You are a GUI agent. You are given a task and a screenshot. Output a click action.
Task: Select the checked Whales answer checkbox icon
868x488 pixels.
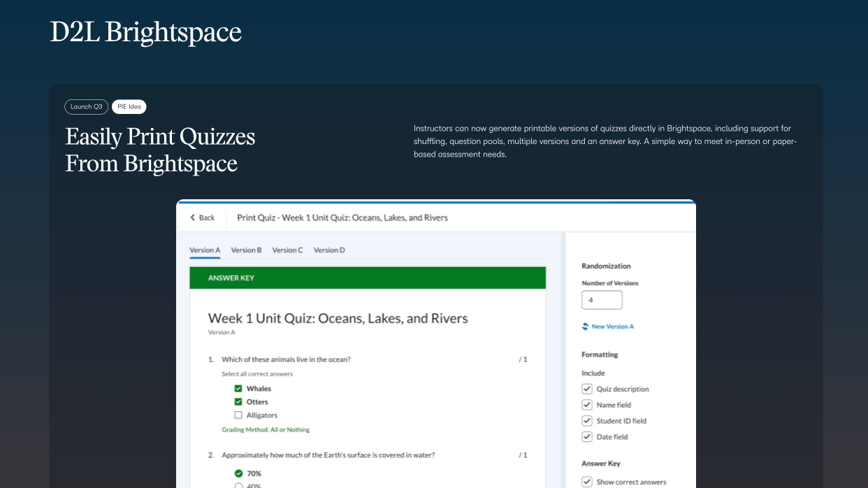coord(238,388)
